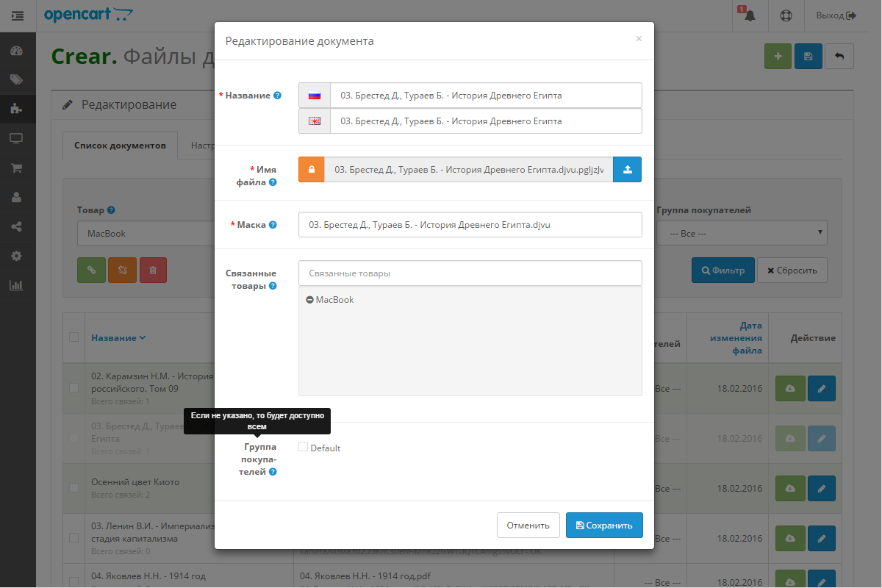Viewport: 882px width, 588px height.
Task: Open the Catalog tags sidebar icon
Action: point(17,79)
